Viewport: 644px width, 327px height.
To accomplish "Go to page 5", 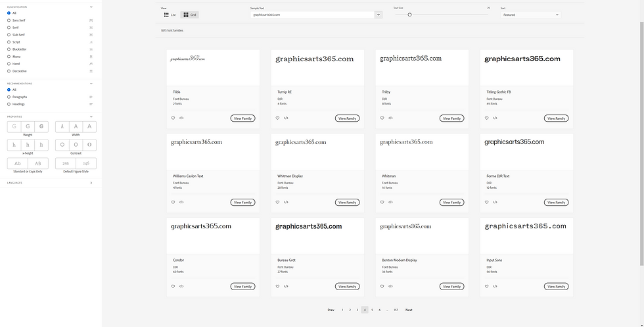I will point(372,310).
